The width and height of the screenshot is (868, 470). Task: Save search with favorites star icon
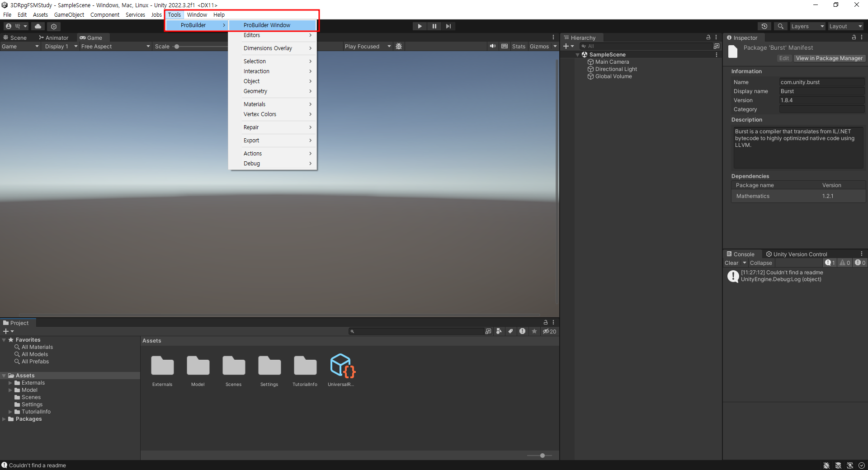click(x=534, y=331)
